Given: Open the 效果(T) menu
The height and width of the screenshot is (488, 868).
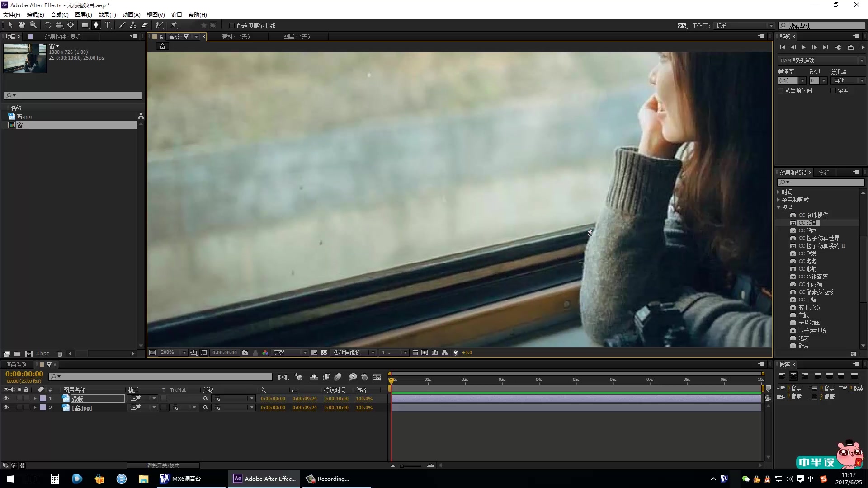Looking at the screenshot, I should (x=107, y=14).
